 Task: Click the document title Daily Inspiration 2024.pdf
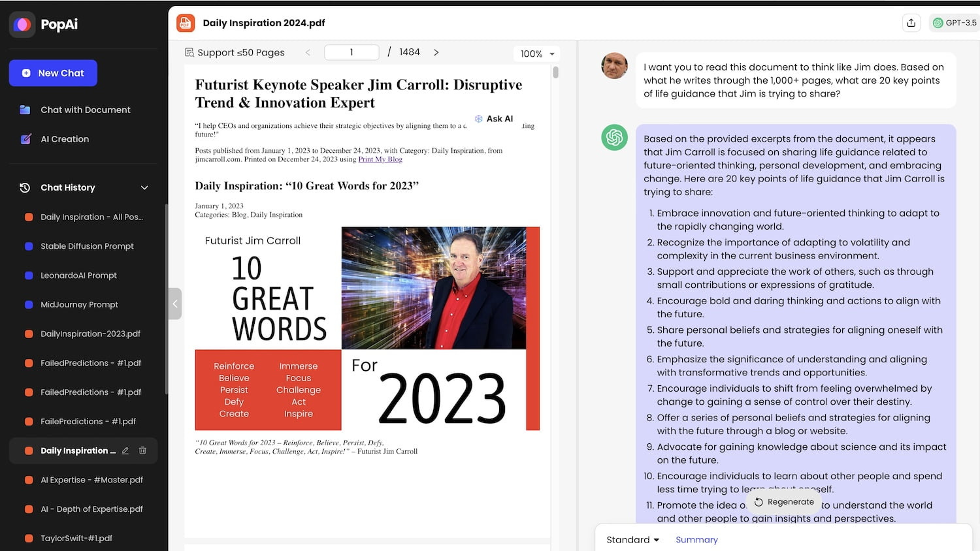[x=264, y=23]
